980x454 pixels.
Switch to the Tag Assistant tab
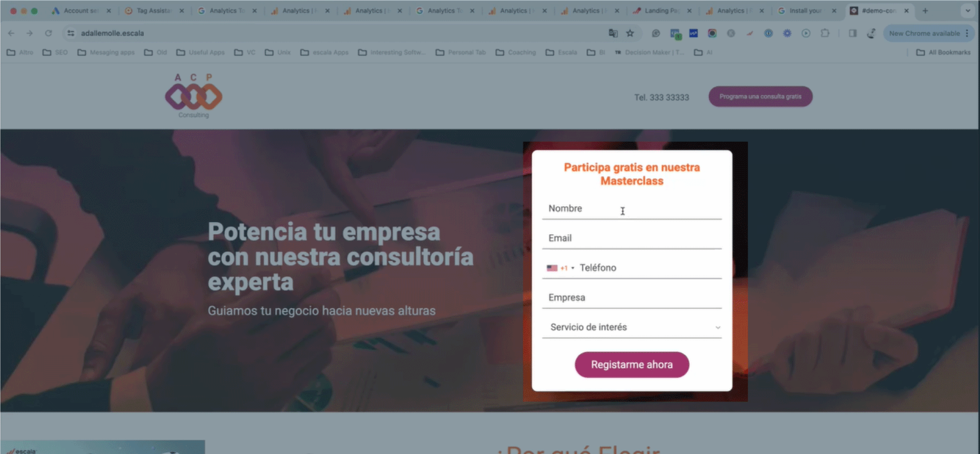click(154, 10)
